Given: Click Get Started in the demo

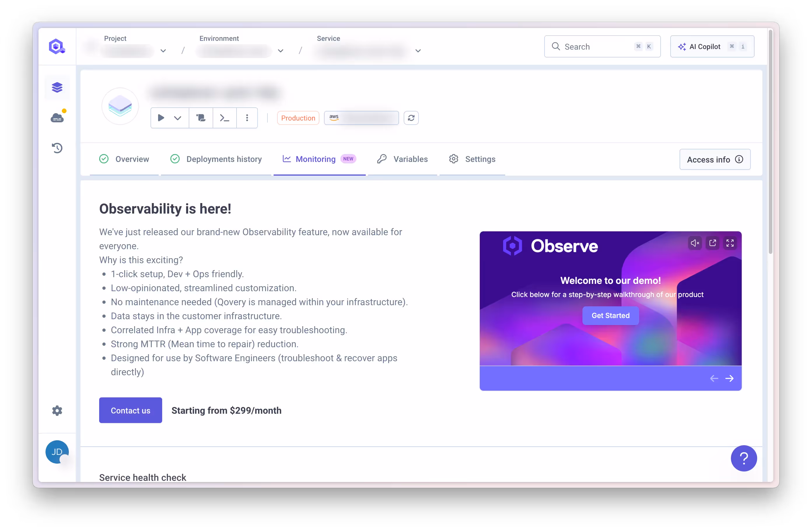Looking at the screenshot, I should [x=610, y=315].
